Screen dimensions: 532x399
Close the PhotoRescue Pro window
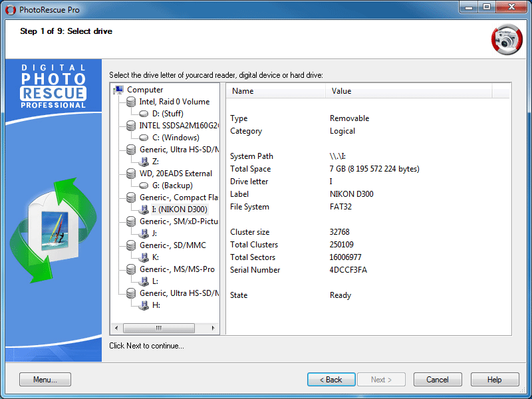click(511, 7)
